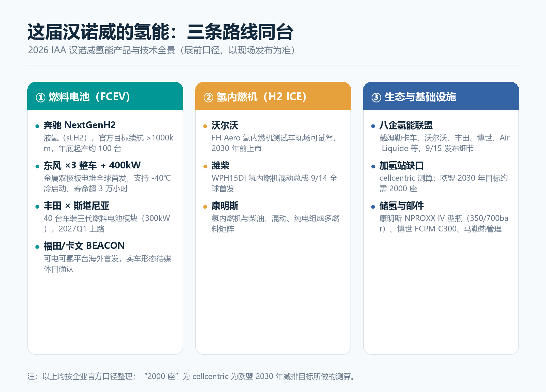This screenshot has width=546, height=392.
Task: Click the heading 八企氢能联盟
Action: (x=406, y=125)
